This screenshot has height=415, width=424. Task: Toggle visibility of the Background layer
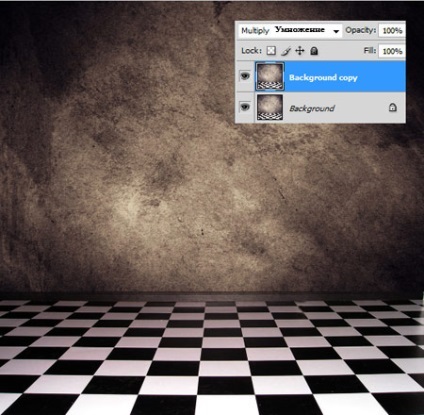click(x=245, y=107)
